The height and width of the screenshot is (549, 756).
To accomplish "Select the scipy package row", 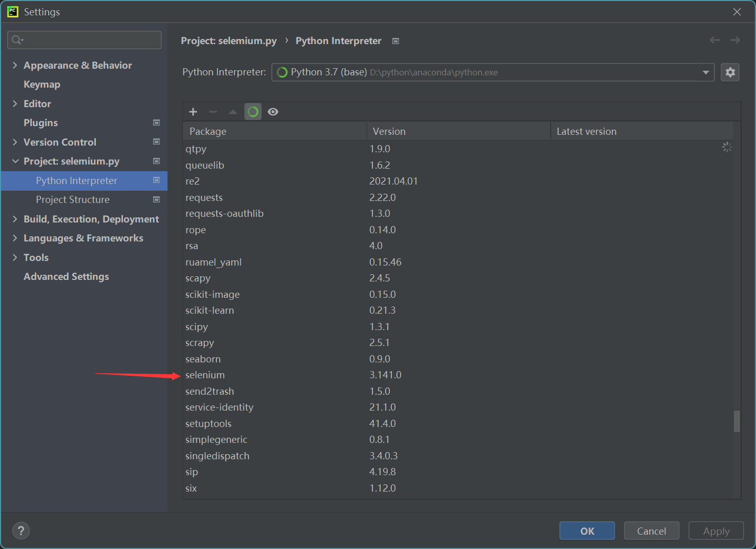I will tap(458, 327).
